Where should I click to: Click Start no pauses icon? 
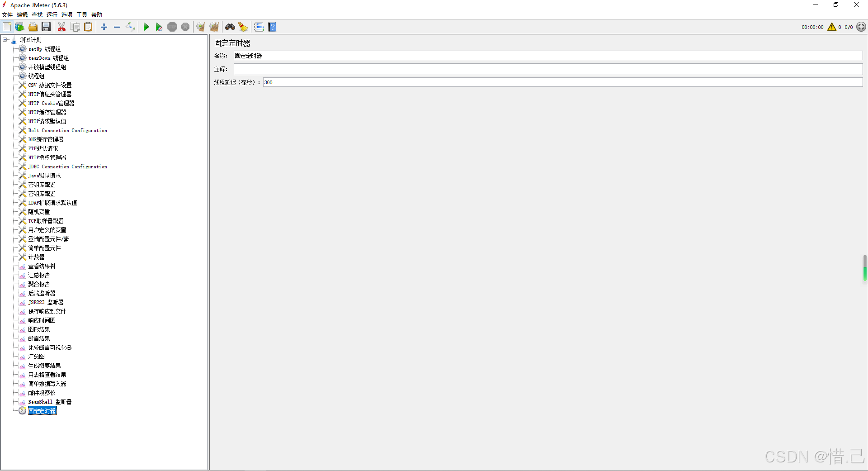click(x=159, y=27)
